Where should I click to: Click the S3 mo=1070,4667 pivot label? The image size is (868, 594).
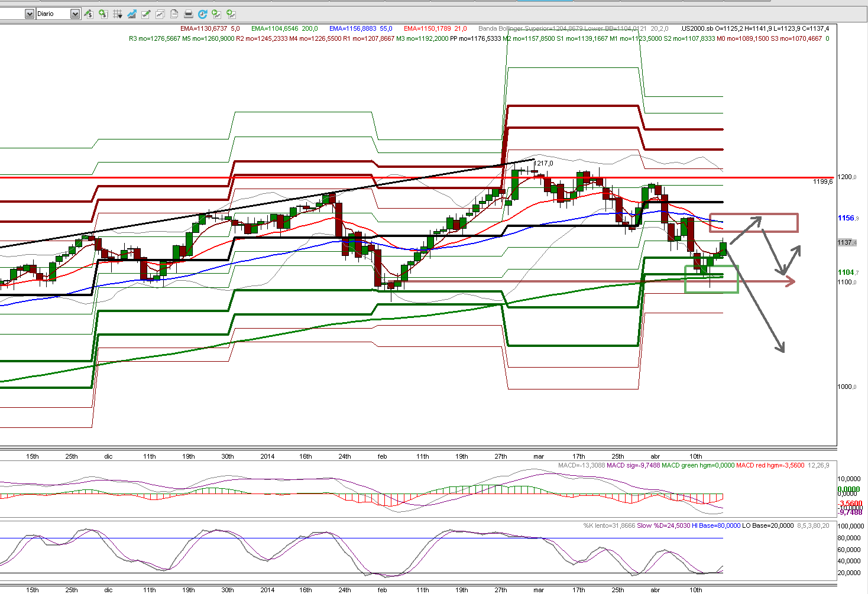796,38
